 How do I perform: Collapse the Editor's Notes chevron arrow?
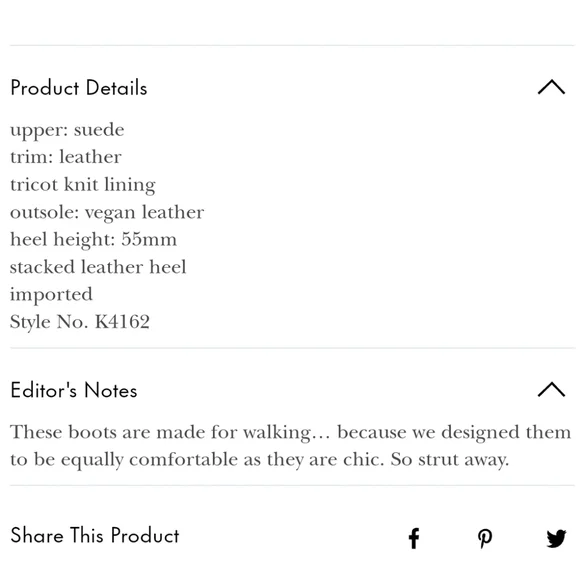(551, 389)
